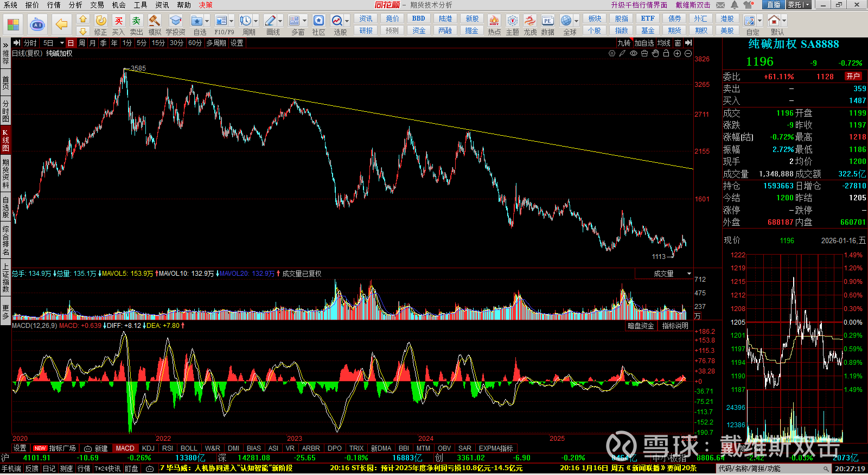Switch to 5分 minute period
Image resolution: width=868 pixels, height=475 pixels.
click(x=142, y=43)
